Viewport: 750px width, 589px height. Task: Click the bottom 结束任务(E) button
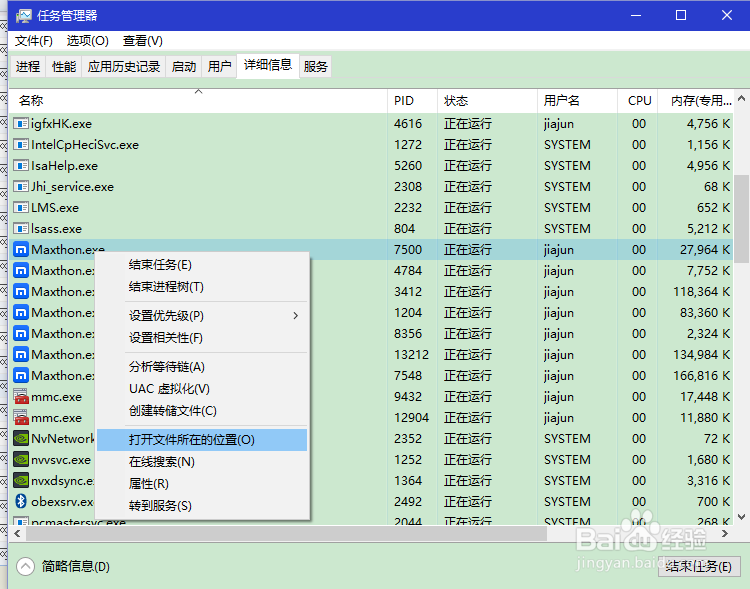tap(698, 567)
